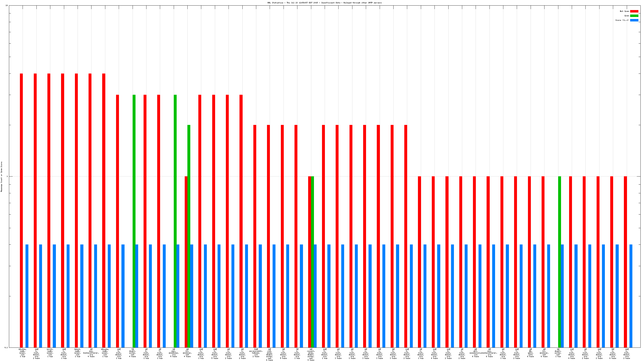Click the sa-accredit.habeas.com x-axis label
The width and height of the screenshot is (644, 362).
[x=256, y=353]
